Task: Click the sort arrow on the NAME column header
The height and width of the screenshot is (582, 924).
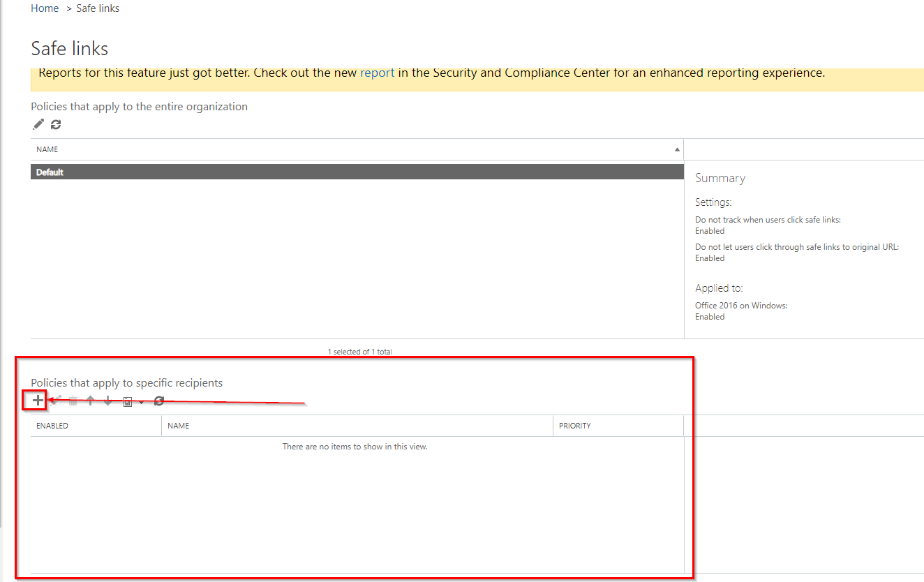Action: (676, 149)
